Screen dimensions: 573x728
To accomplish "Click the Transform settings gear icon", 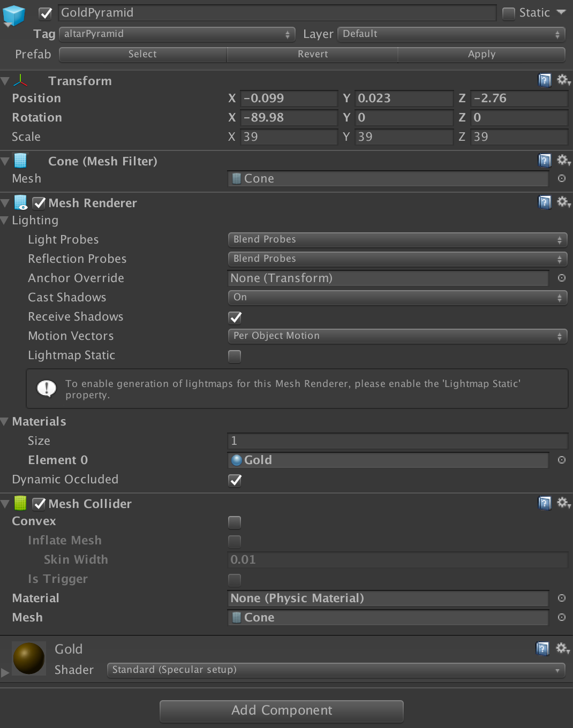I will click(563, 80).
